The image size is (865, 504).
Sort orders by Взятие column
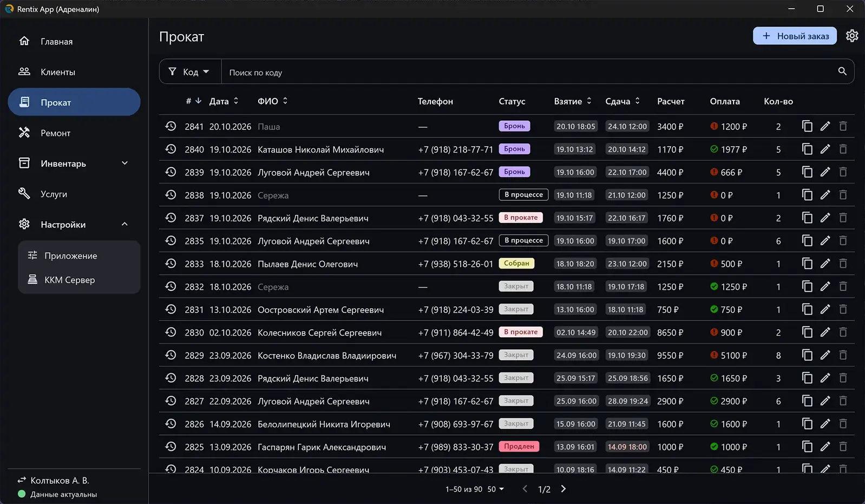point(573,101)
